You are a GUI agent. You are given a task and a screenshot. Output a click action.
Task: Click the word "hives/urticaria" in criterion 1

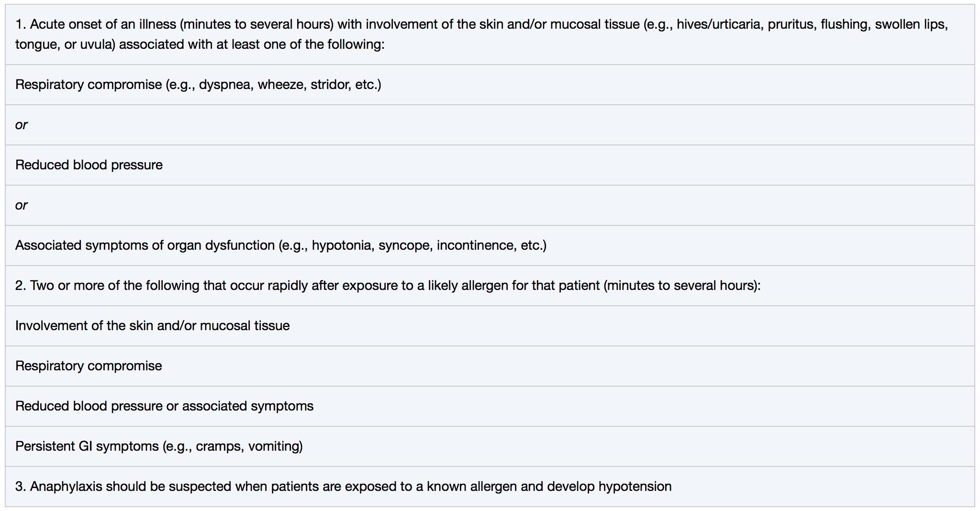click(x=719, y=24)
